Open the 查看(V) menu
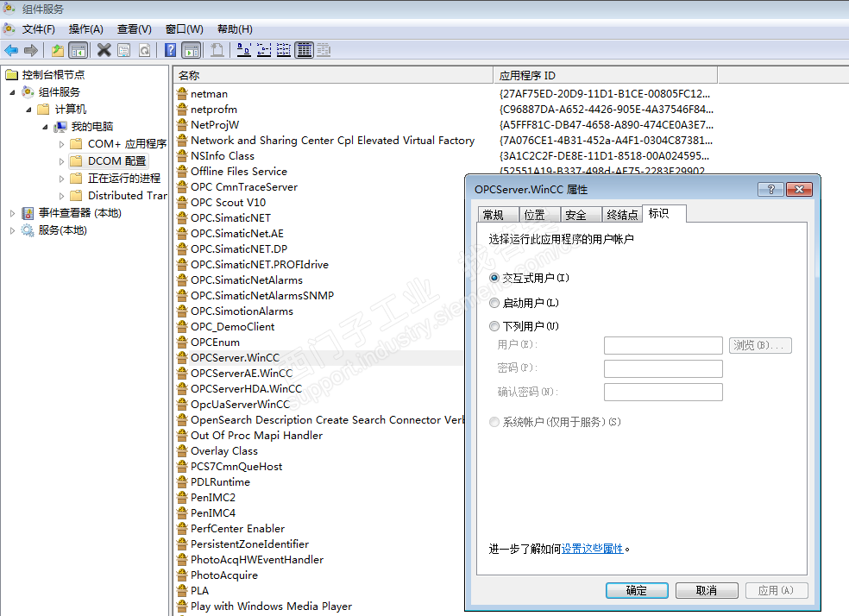This screenshot has width=849, height=616. pyautogui.click(x=135, y=29)
